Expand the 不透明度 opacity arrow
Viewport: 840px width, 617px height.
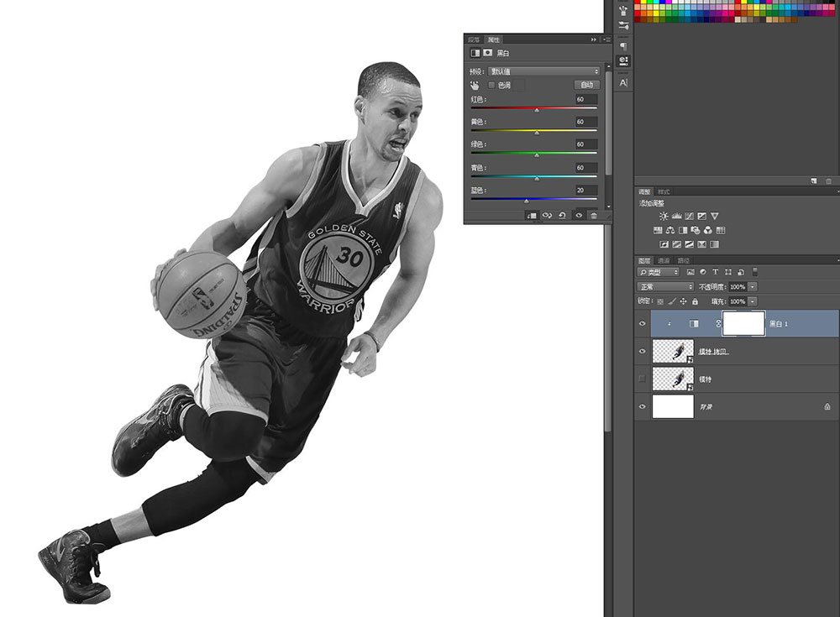[x=752, y=286]
